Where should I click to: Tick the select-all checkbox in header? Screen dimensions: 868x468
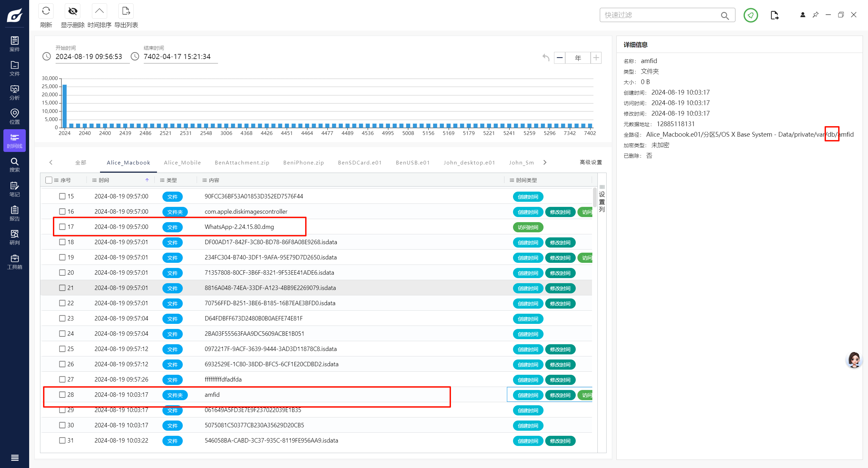pos(49,180)
